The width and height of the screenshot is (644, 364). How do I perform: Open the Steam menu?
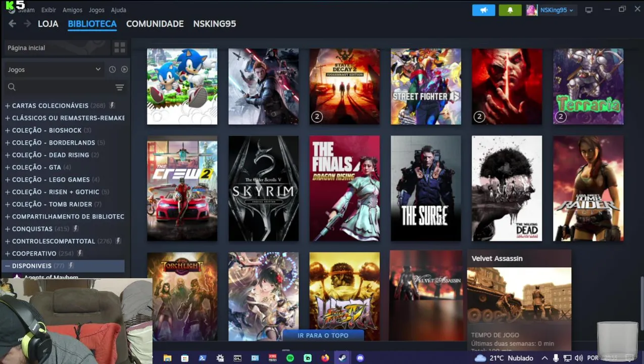[x=26, y=10]
